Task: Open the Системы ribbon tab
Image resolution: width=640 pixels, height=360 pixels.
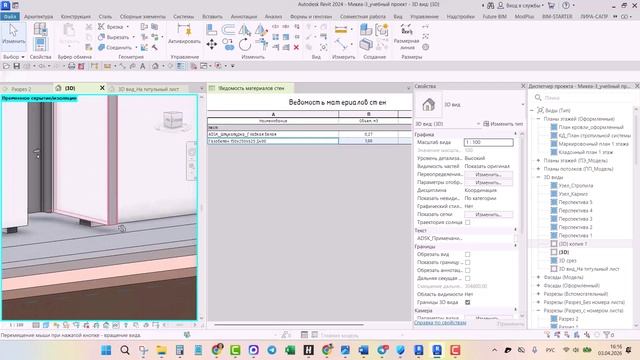Action: click(184, 17)
